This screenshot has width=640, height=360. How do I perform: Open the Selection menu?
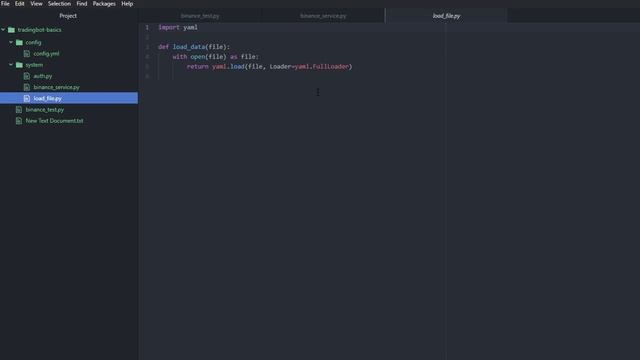(x=59, y=4)
